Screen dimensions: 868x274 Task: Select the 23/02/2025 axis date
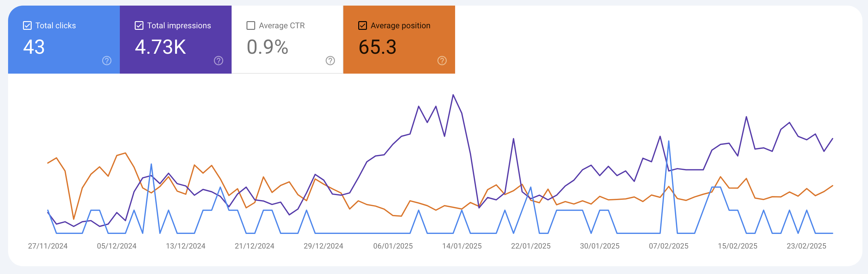point(806,246)
